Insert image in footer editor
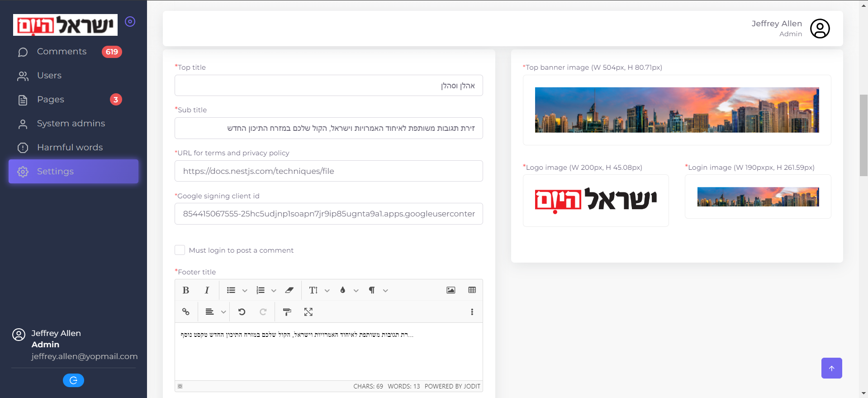This screenshot has width=868, height=398. pyautogui.click(x=451, y=290)
